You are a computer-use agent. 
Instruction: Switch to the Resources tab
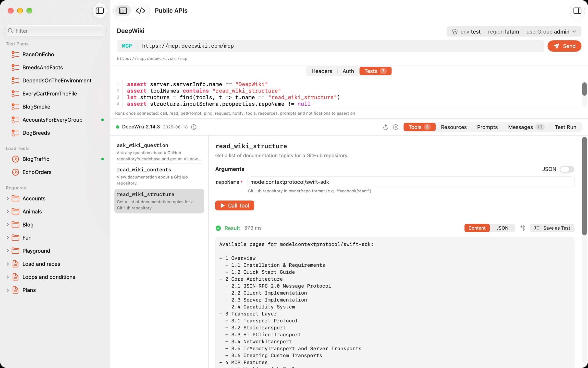[454, 127]
